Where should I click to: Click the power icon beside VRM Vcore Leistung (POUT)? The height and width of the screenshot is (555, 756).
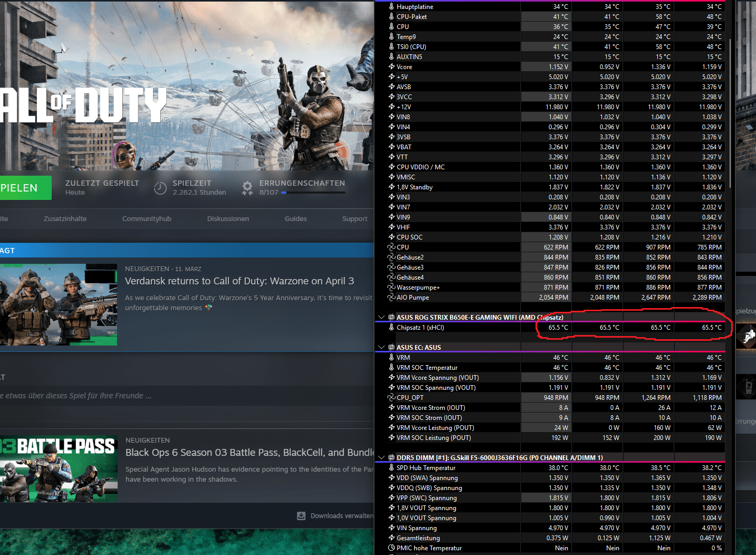pos(391,428)
